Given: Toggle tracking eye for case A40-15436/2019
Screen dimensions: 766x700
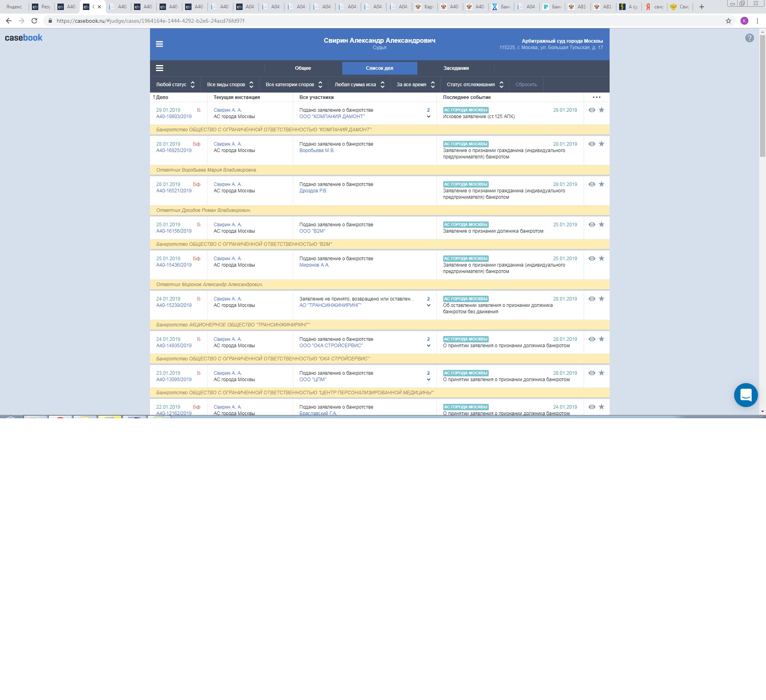Looking at the screenshot, I should (x=592, y=259).
